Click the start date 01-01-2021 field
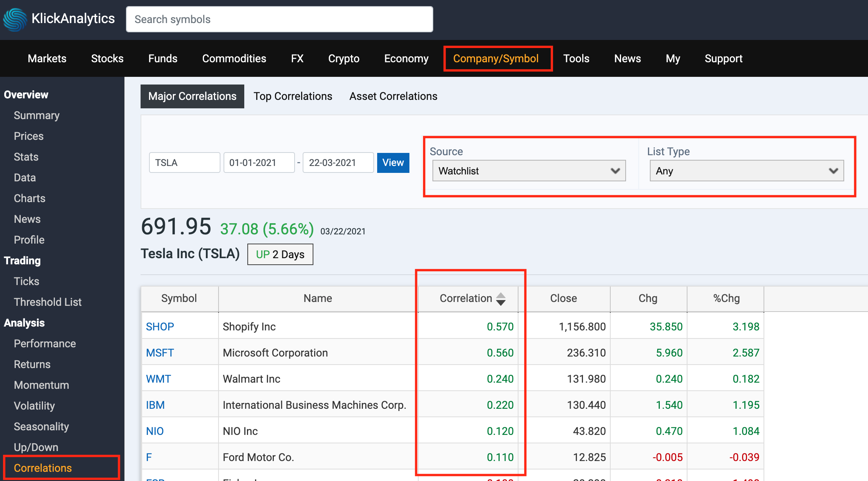 click(x=259, y=163)
